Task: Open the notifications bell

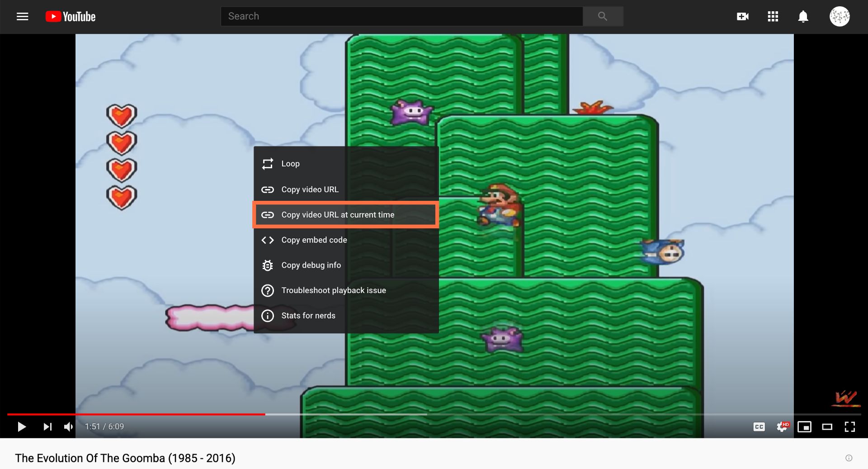Action: (x=803, y=17)
